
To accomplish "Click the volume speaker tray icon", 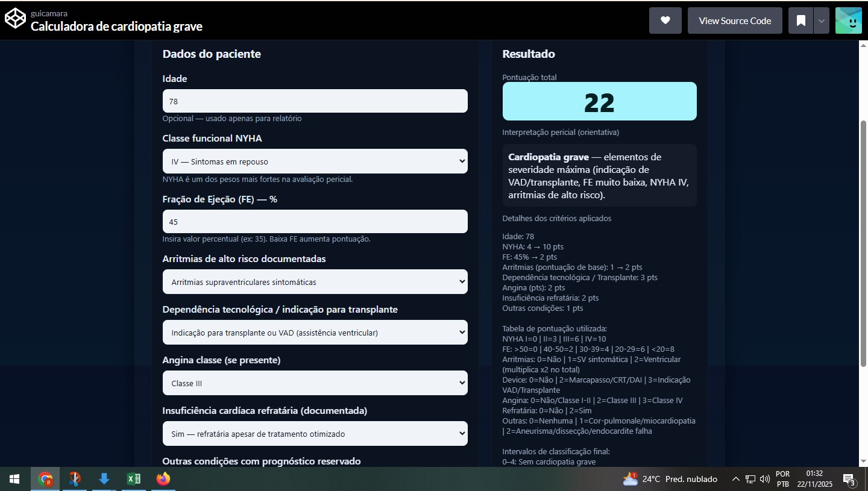I will 765,480.
